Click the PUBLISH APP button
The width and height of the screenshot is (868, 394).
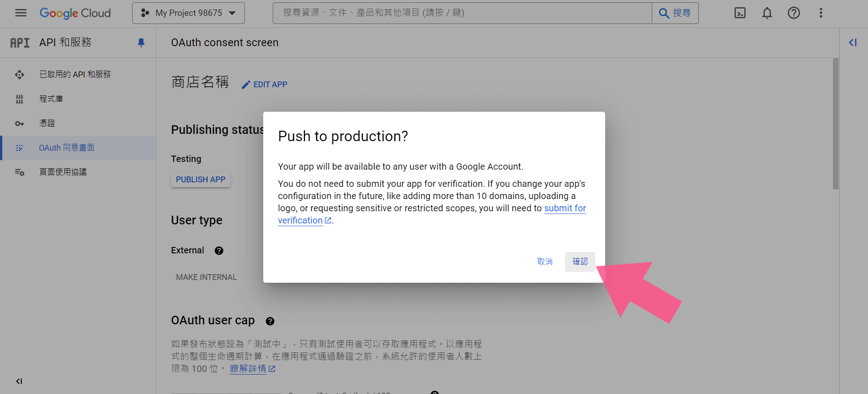pos(200,180)
